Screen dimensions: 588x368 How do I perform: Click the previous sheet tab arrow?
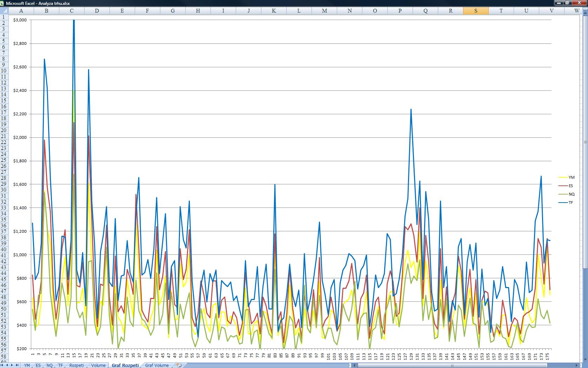(7, 365)
